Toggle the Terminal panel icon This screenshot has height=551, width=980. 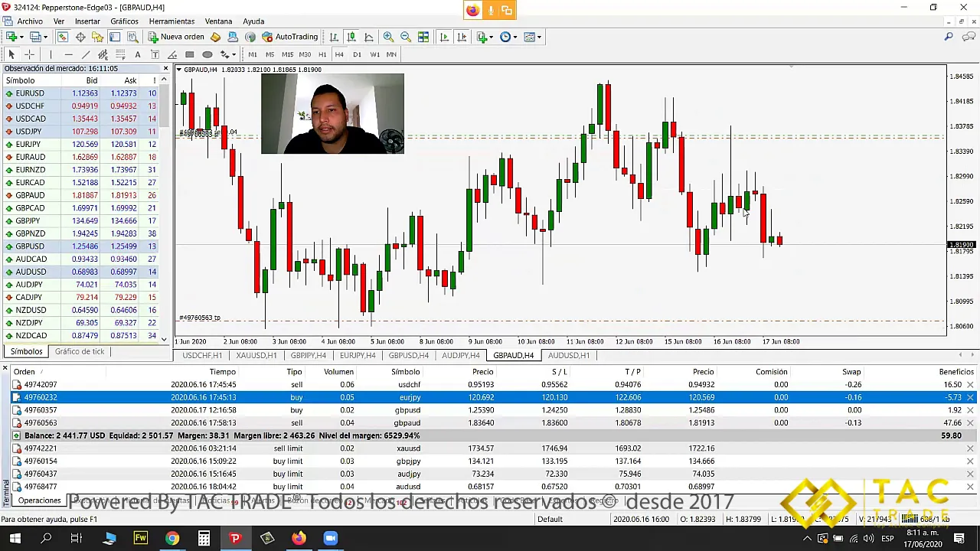[115, 37]
